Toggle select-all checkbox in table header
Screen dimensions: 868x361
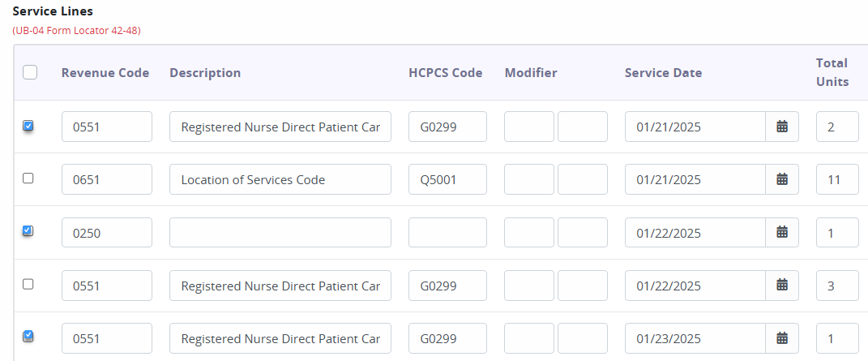[30, 72]
